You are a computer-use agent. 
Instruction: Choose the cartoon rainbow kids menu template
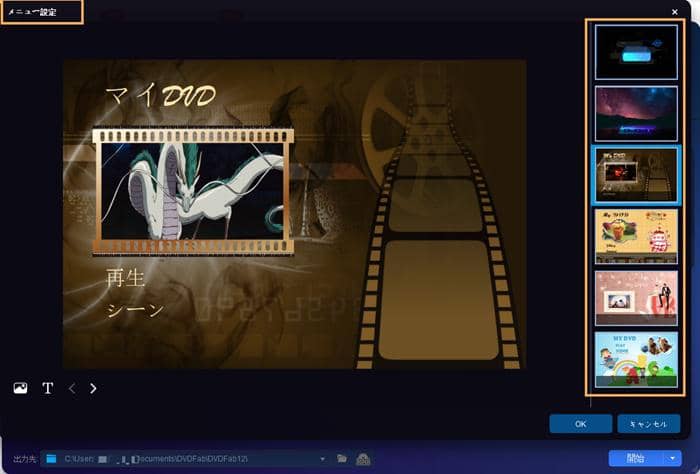[x=636, y=359]
